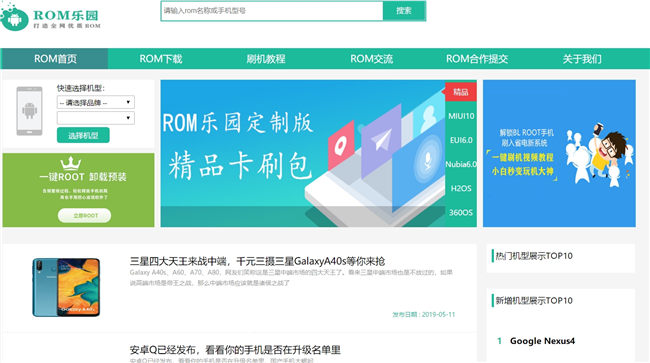Open the 一键ROOT 卸载预装 green banner

coord(78,190)
